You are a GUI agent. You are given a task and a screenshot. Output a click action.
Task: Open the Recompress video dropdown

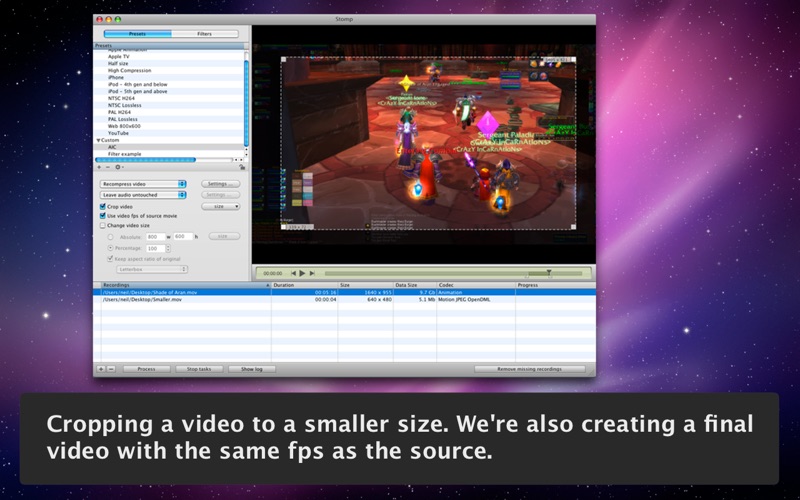pos(143,184)
